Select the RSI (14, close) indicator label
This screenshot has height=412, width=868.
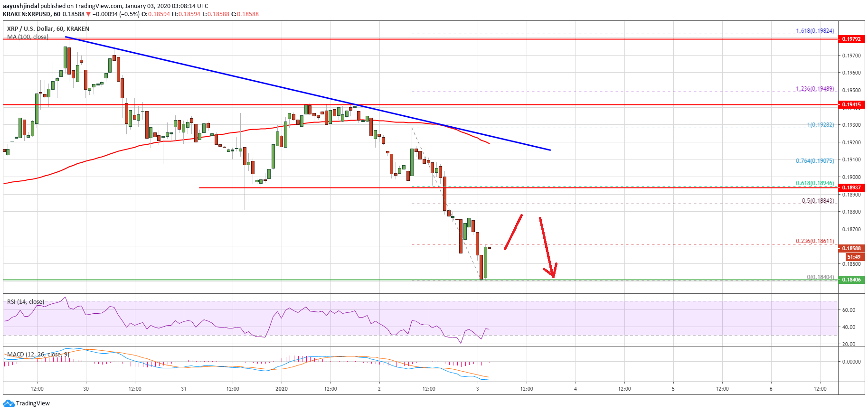[26, 302]
